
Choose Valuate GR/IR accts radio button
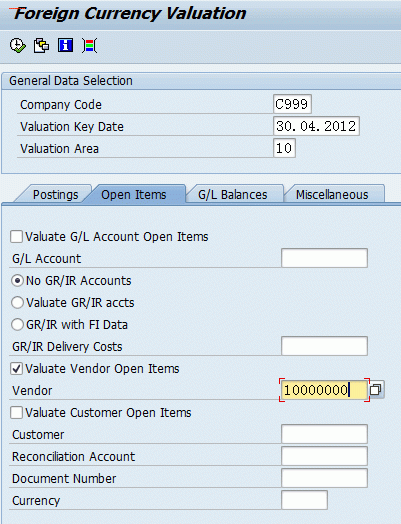click(17, 303)
